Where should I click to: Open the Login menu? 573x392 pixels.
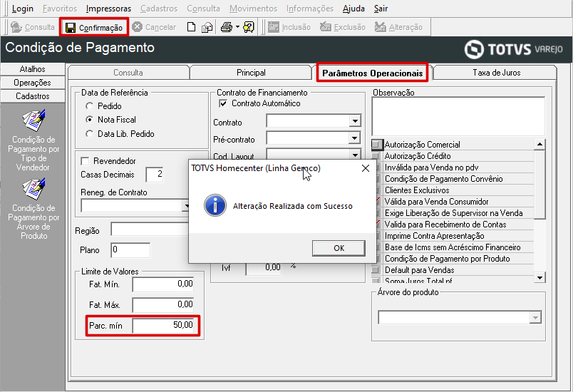pyautogui.click(x=23, y=9)
